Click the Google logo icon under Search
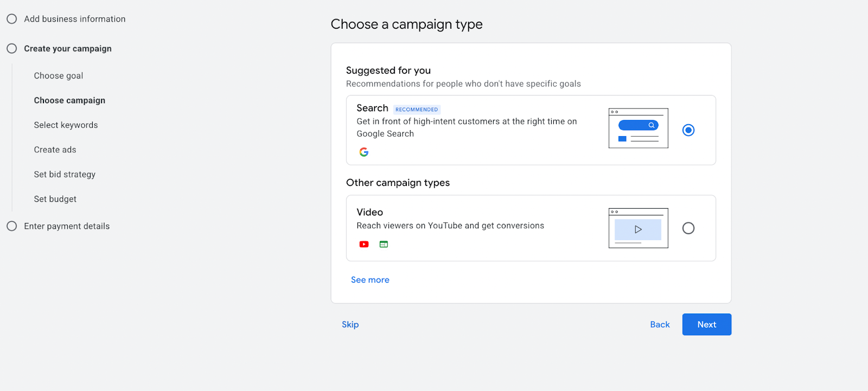Screen dimensions: 868x391 pyautogui.click(x=364, y=152)
